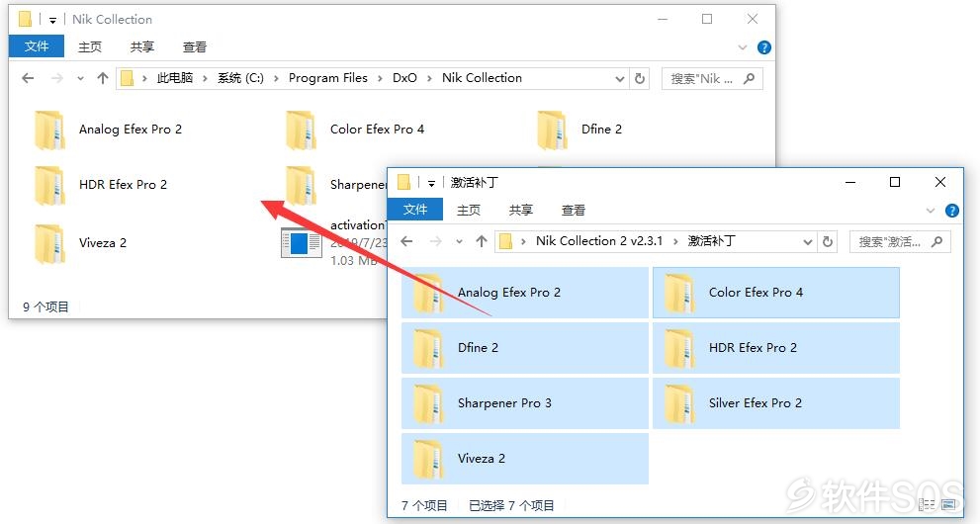Focus the 搜索"Nik search box
Image resolution: width=980 pixels, height=524 pixels.
pyautogui.click(x=712, y=79)
